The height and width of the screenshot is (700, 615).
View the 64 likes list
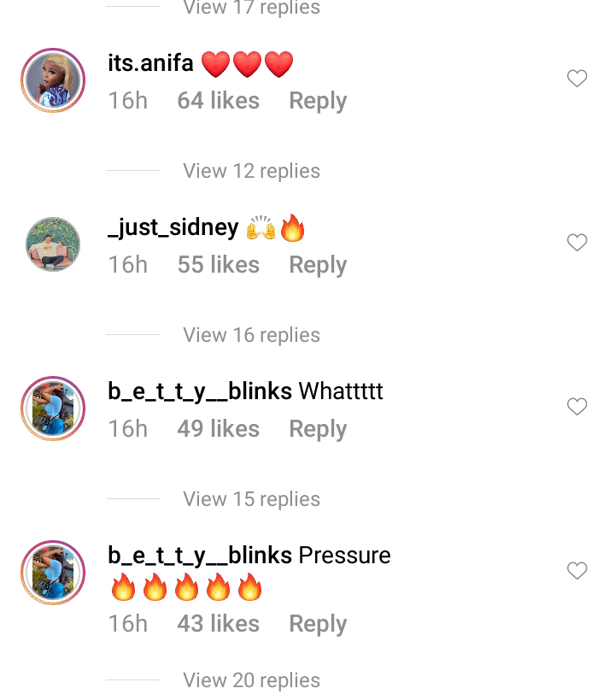[219, 101]
